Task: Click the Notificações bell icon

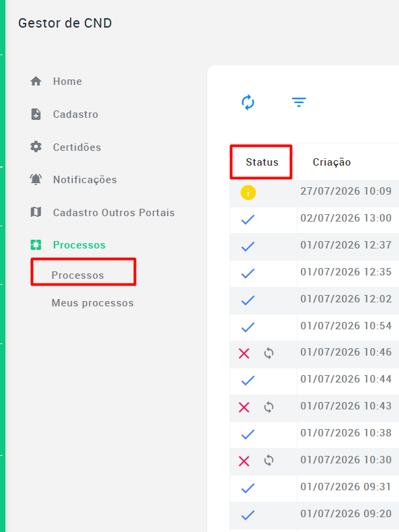Action: [36, 180]
